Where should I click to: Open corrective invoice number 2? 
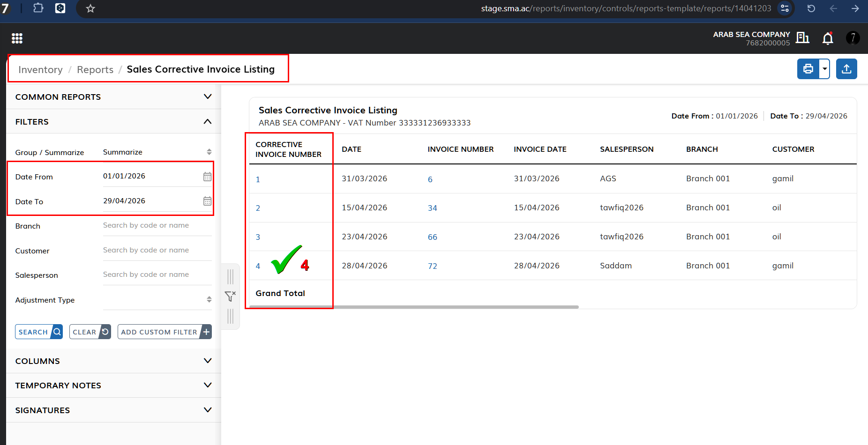258,208
